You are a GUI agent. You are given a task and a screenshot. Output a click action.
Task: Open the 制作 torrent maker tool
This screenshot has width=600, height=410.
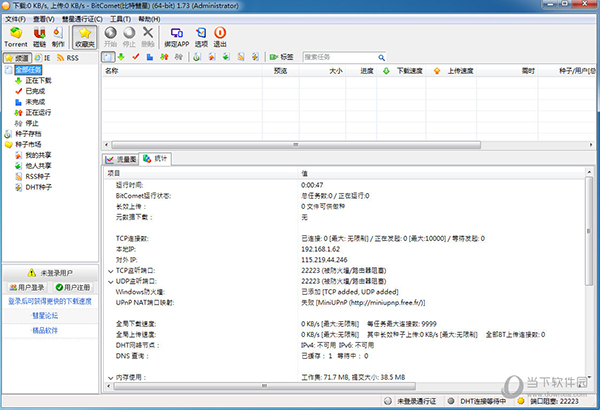click(58, 37)
